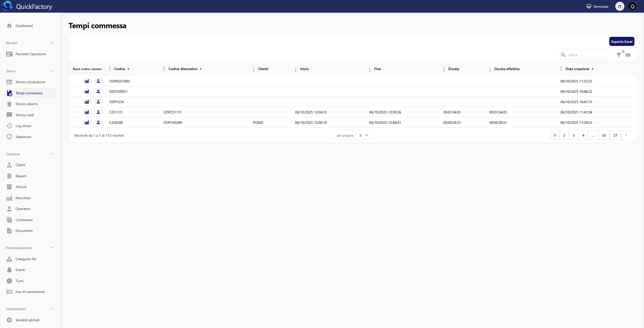The width and height of the screenshot is (644, 328).
Task: Click operator icon for C250288 row
Action: click(98, 123)
